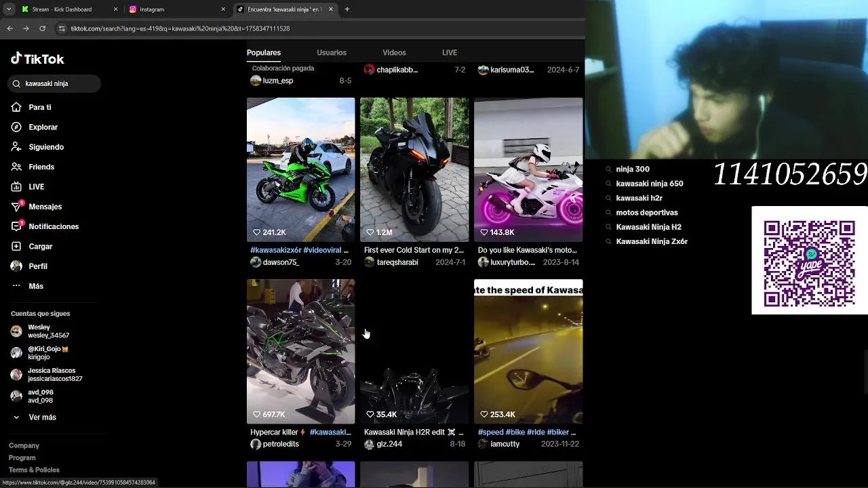Click the #speed #bike #ride caption
The width and height of the screenshot is (868, 488).
(527, 432)
